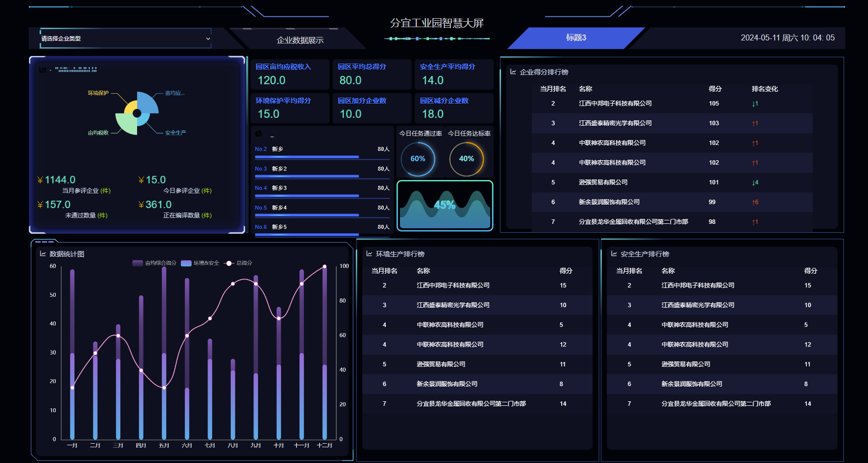Click the chart icon beside 环境生产排行榜

(x=369, y=254)
